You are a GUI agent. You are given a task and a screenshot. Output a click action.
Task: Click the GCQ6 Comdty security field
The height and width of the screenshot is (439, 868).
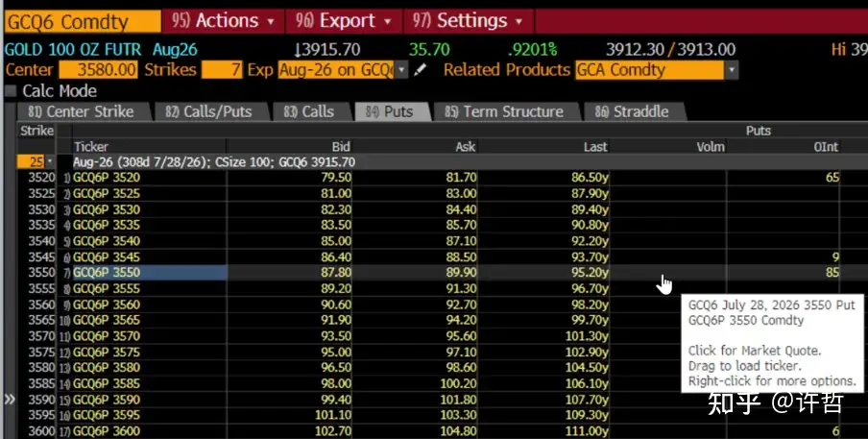pyautogui.click(x=80, y=21)
